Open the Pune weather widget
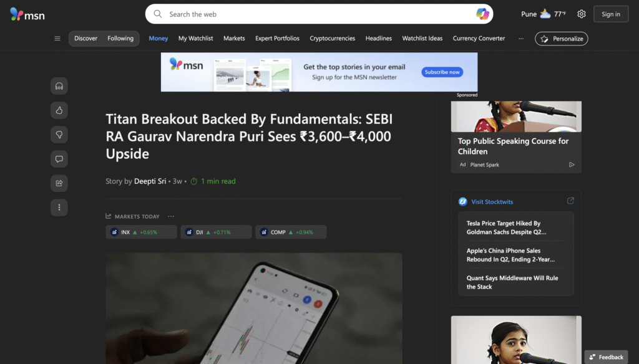 click(x=544, y=14)
